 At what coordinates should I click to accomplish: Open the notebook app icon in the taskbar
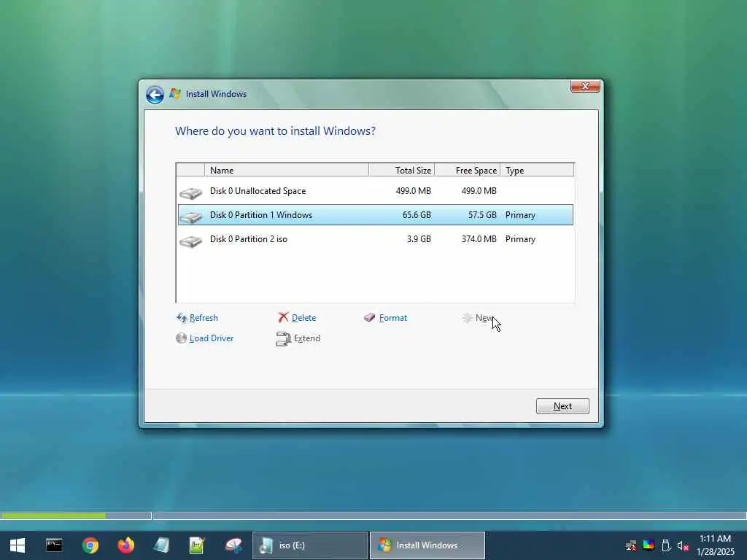(161, 545)
